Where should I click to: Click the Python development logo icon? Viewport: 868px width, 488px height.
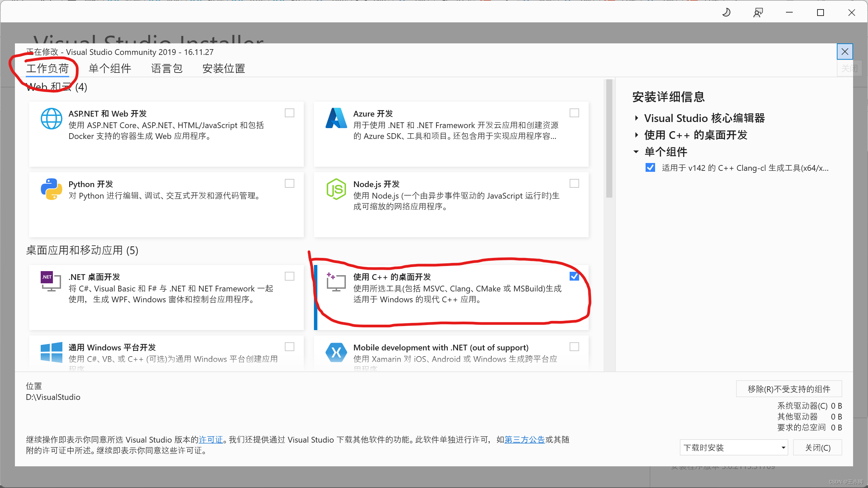(x=51, y=189)
